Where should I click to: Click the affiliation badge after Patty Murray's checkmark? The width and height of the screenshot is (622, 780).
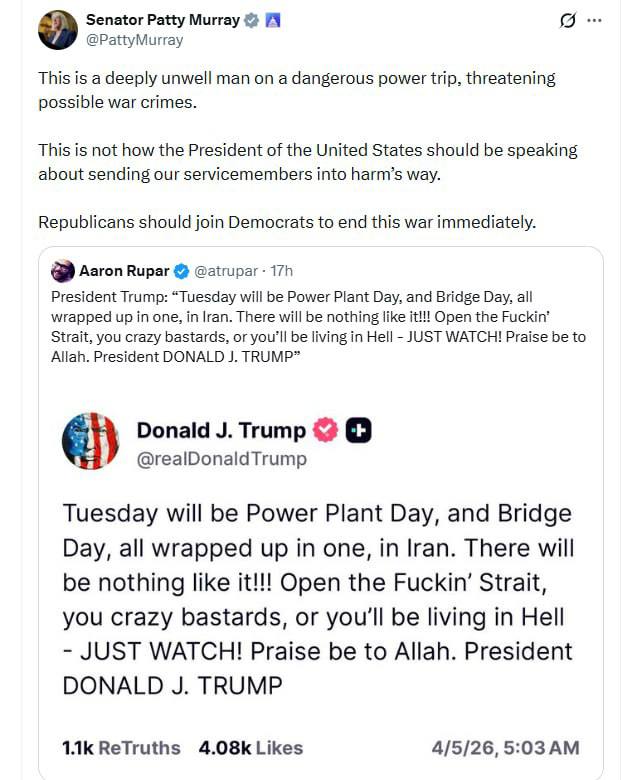(272, 20)
